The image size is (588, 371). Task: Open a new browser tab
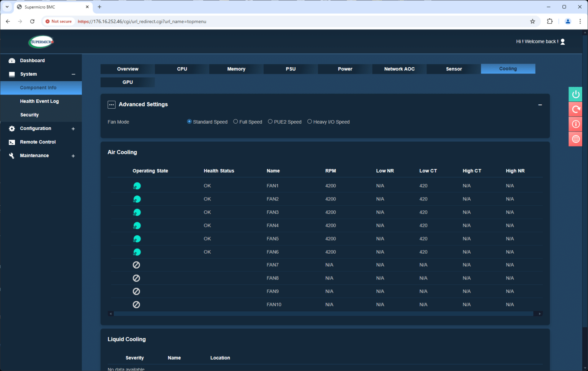coord(100,7)
